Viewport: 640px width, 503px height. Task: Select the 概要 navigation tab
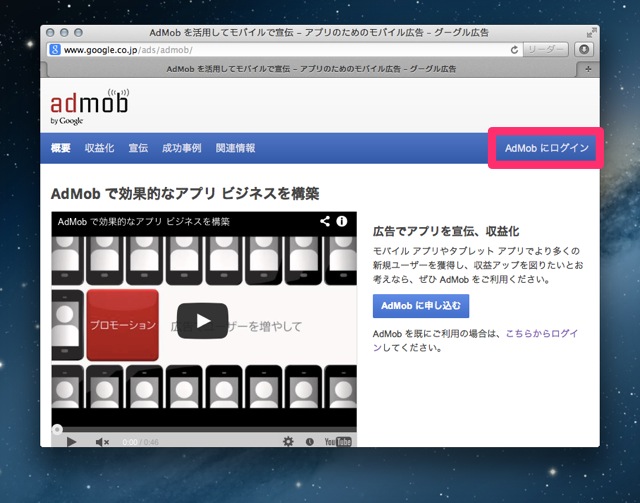coord(60,148)
